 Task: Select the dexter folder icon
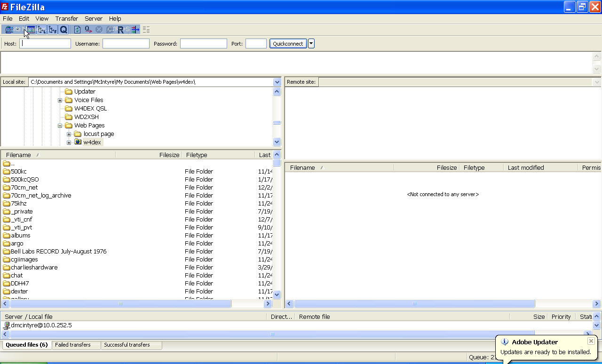click(x=7, y=291)
